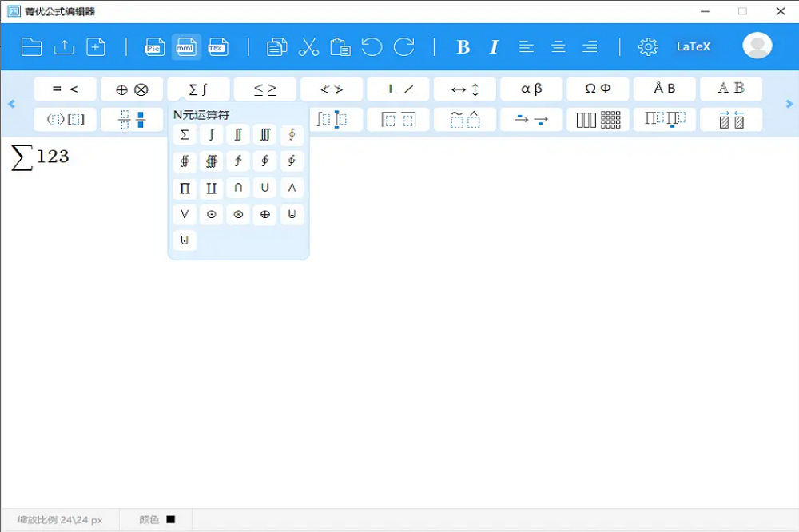Viewport: 799px width, 532px height.
Task: Click the undo arrow icon
Action: (x=372, y=47)
